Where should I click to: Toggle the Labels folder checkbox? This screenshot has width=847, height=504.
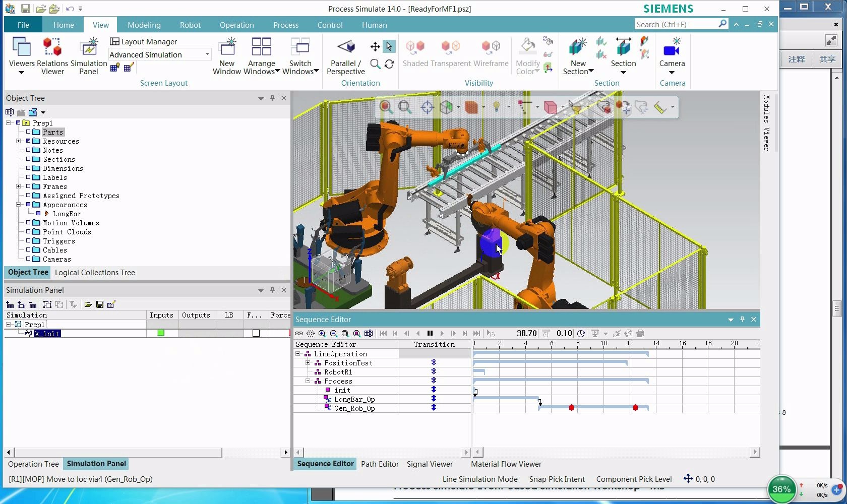[29, 177]
